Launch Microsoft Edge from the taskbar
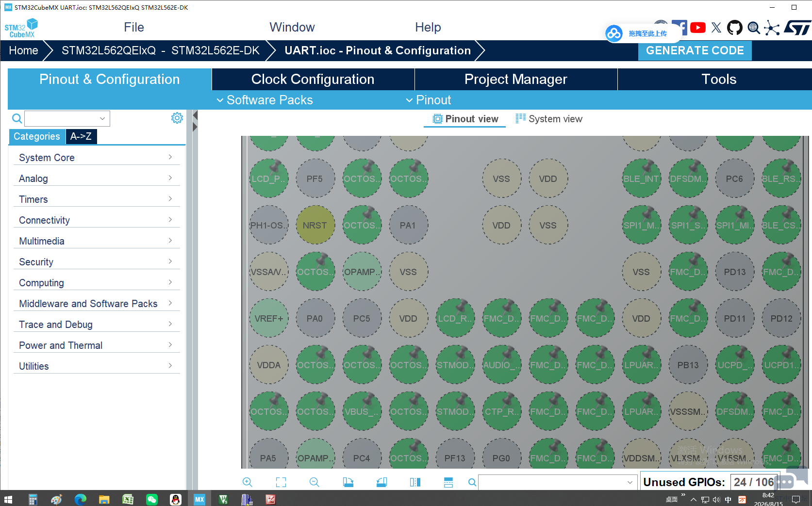The image size is (812, 506). (x=81, y=499)
